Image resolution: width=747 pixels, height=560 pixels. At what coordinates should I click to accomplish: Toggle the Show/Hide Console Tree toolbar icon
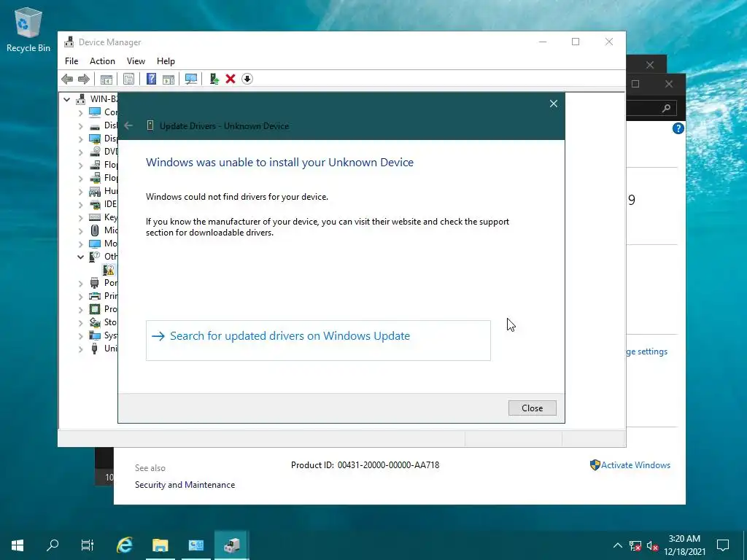107,79
